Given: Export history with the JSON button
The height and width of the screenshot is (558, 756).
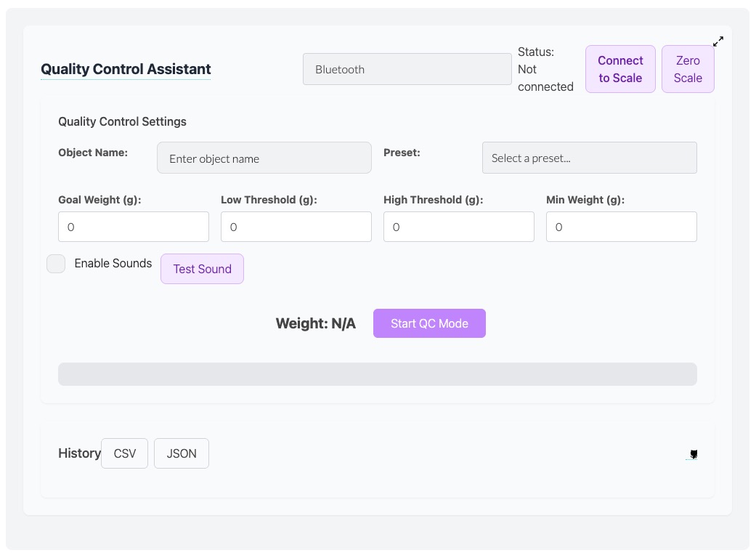Looking at the screenshot, I should (x=182, y=453).
